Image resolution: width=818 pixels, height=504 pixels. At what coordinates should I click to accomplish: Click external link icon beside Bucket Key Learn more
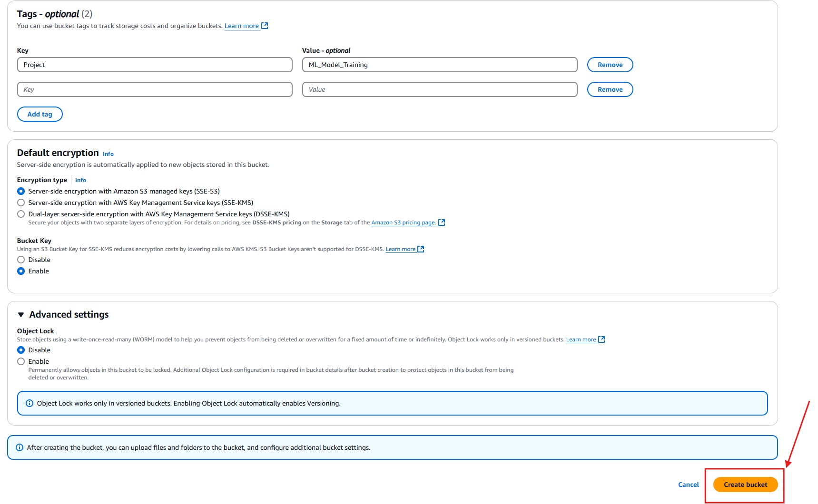(421, 249)
